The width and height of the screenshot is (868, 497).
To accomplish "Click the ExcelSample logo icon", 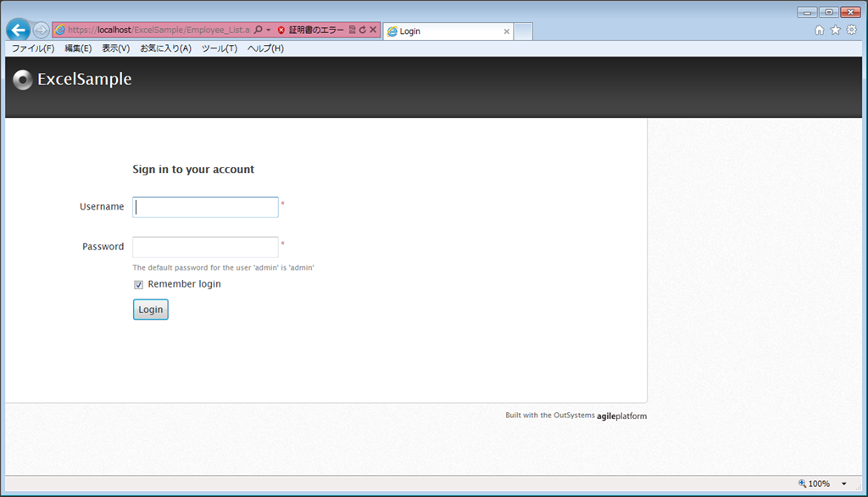I will pos(23,80).
